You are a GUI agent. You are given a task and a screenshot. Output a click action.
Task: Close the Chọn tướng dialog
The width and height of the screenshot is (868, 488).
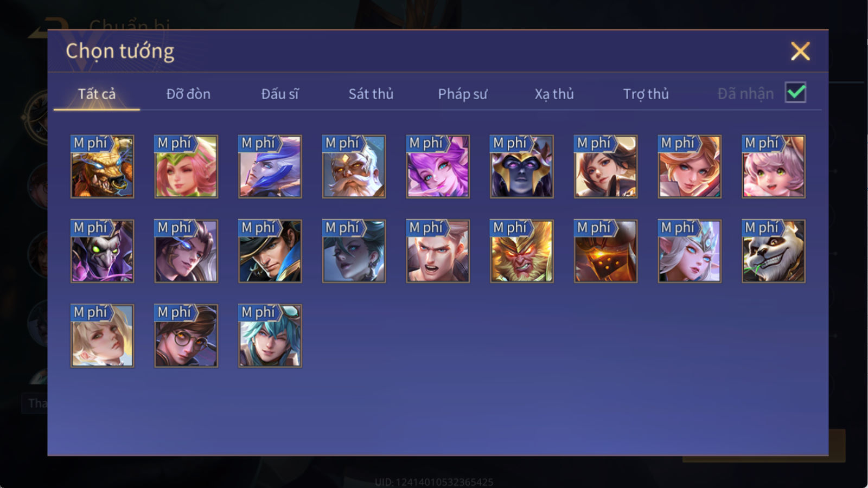800,51
